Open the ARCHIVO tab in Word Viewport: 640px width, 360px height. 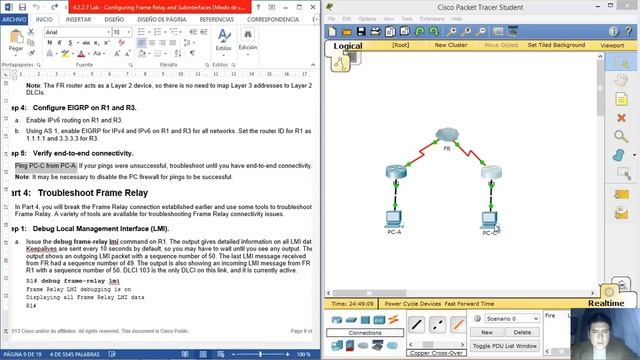14,19
